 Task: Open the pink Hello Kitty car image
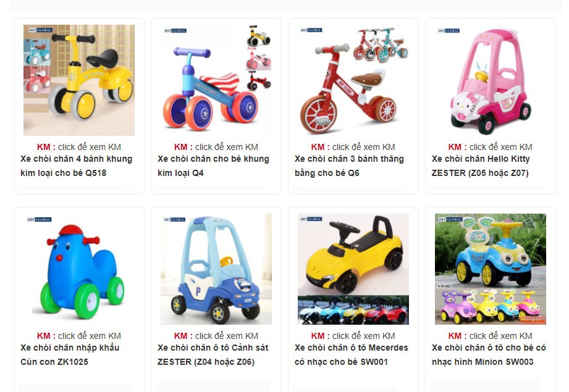tap(491, 80)
